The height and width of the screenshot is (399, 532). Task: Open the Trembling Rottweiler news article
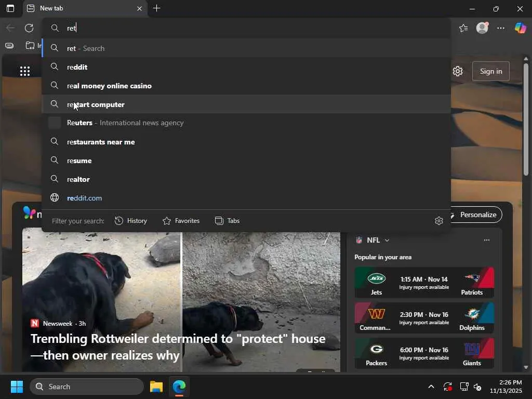178,347
